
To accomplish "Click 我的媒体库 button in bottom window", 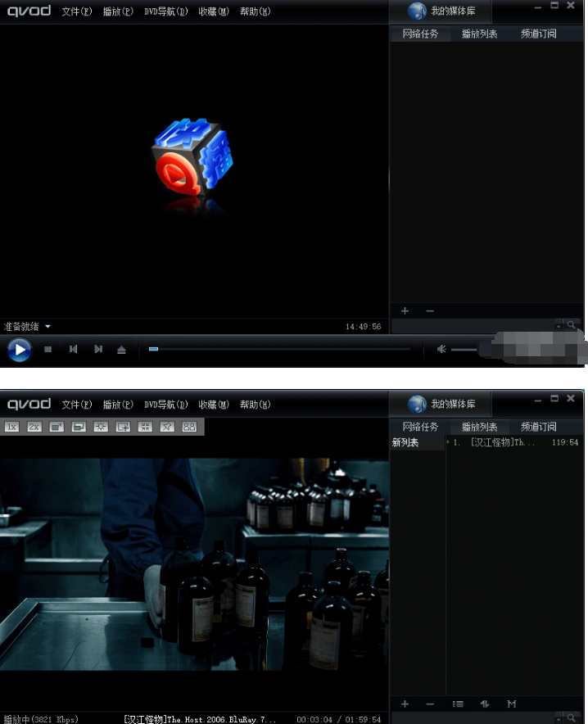I will point(441,404).
